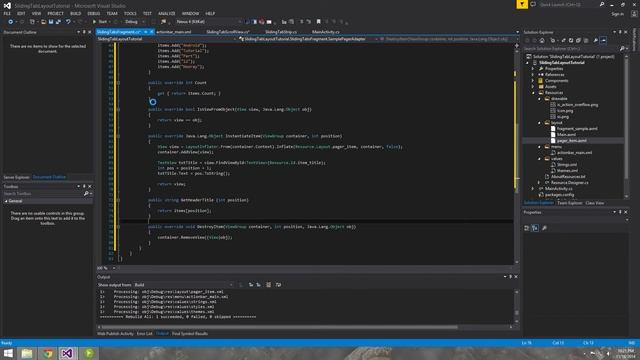Collapse the IsViewFromObject method outlining box
The width and height of the screenshot is (640, 360).
[118, 109]
